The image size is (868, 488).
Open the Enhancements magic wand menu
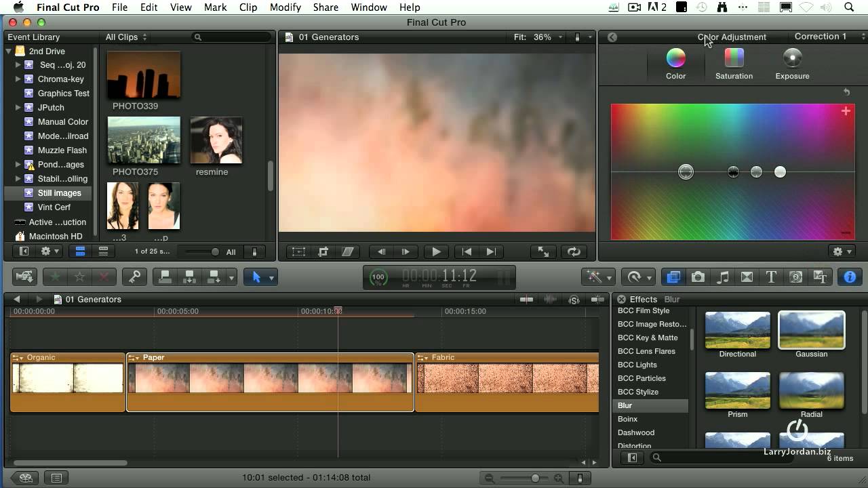599,277
